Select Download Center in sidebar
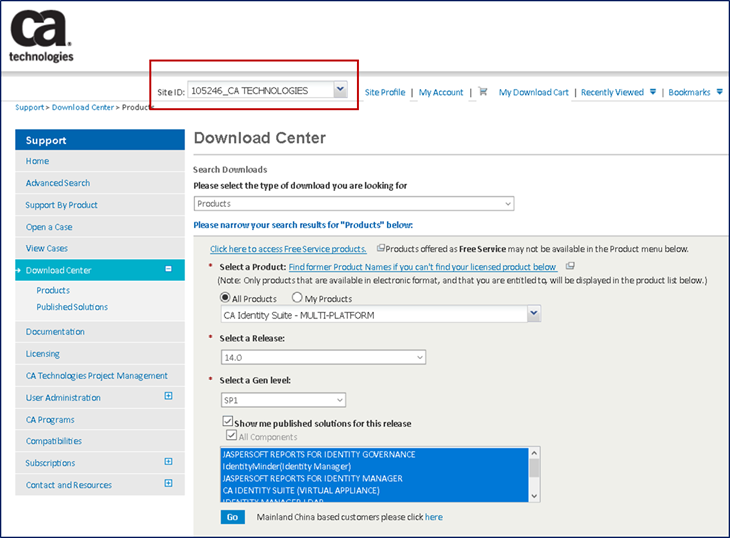The image size is (730, 538). pos(100,270)
